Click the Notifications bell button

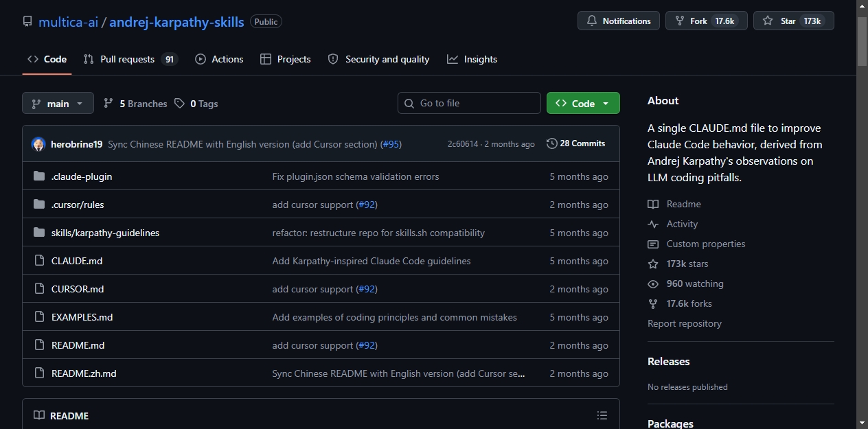tap(619, 21)
